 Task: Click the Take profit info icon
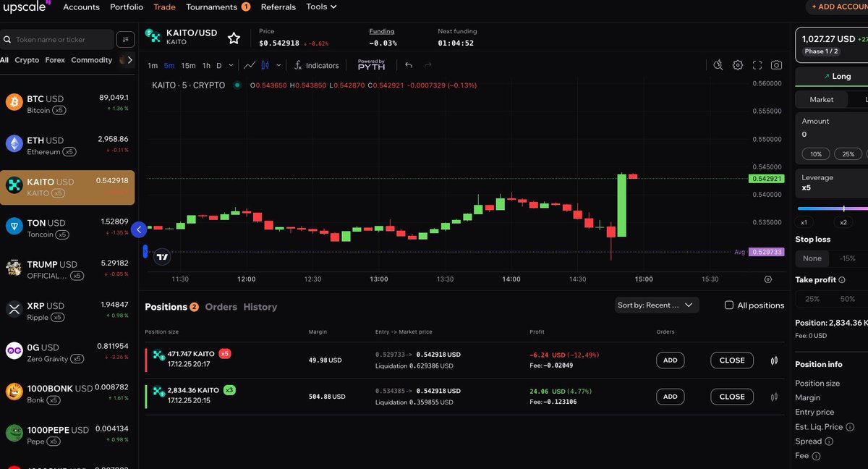click(842, 279)
